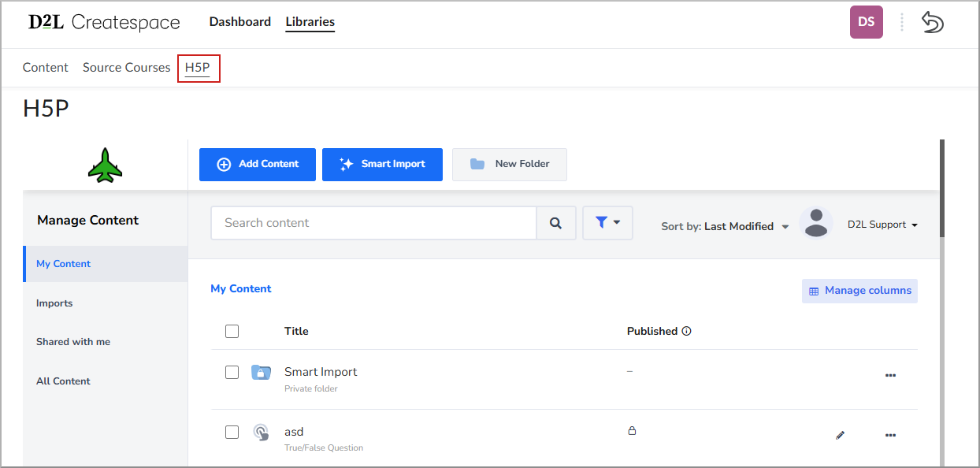
Task: Open the three-dot menu for Smart Import
Action: [890, 375]
